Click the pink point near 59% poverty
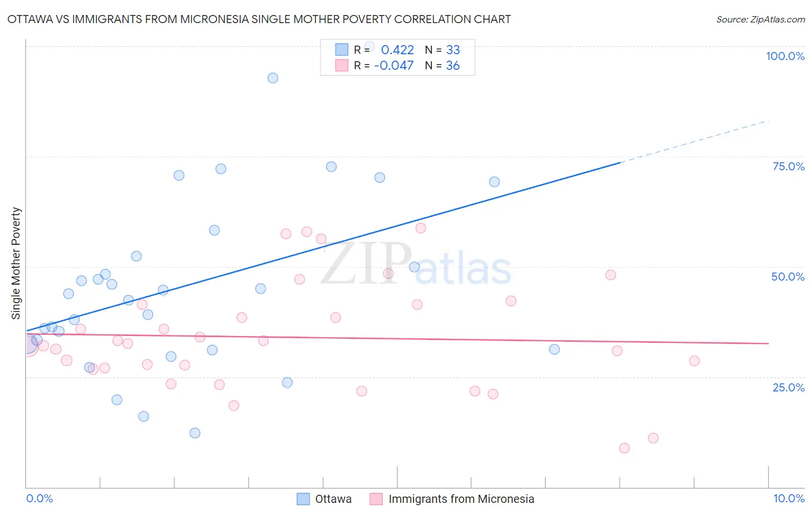The width and height of the screenshot is (812, 515). coord(421,228)
